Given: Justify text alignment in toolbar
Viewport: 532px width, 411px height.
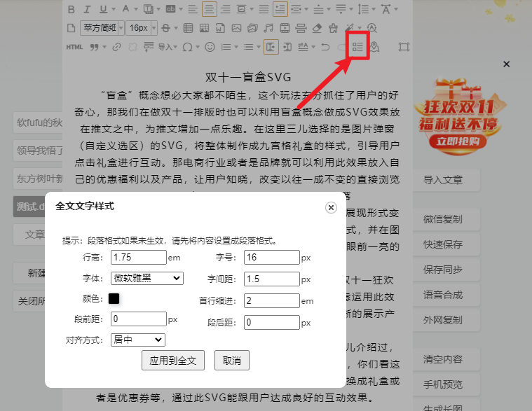Looking at the screenshot, I should click(264, 10).
